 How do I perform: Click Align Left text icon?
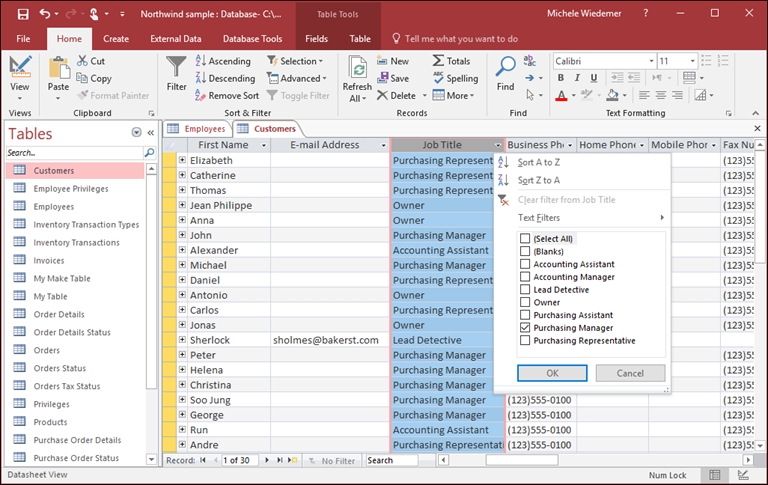[x=644, y=95]
